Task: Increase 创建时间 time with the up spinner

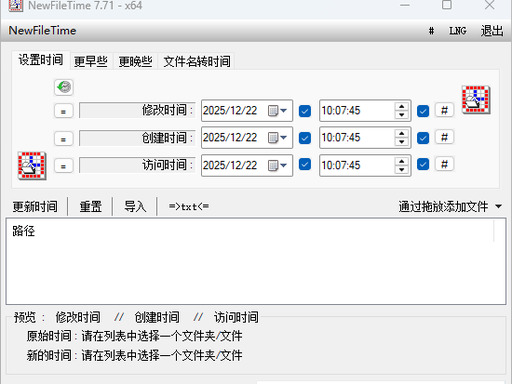Action: pyautogui.click(x=402, y=133)
